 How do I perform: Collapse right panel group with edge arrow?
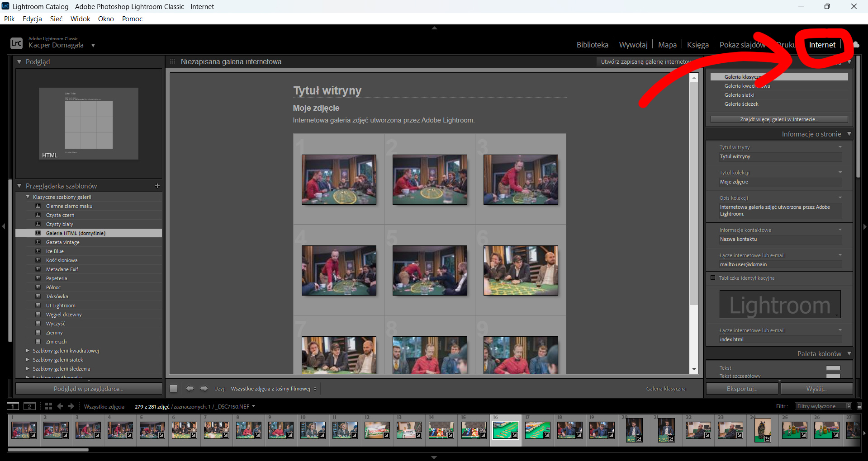pos(865,226)
